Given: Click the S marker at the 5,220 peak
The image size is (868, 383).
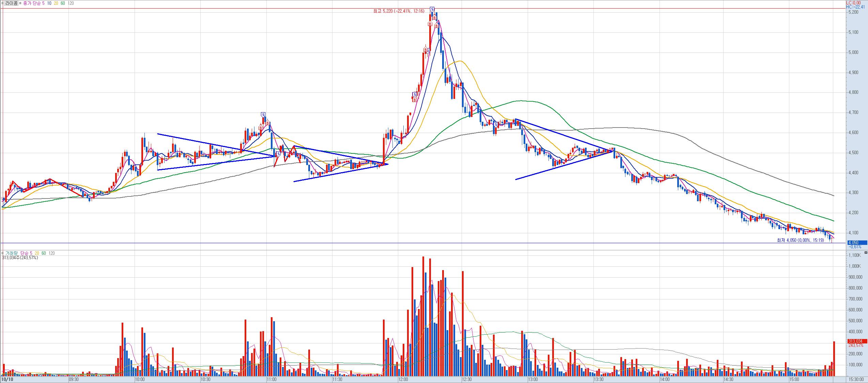Looking at the screenshot, I should (x=432, y=9).
